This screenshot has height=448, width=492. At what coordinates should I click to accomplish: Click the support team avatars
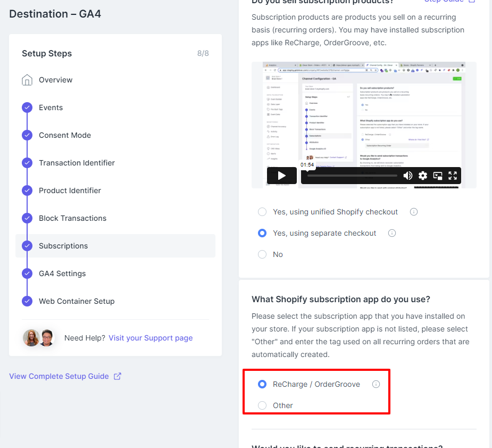39,338
